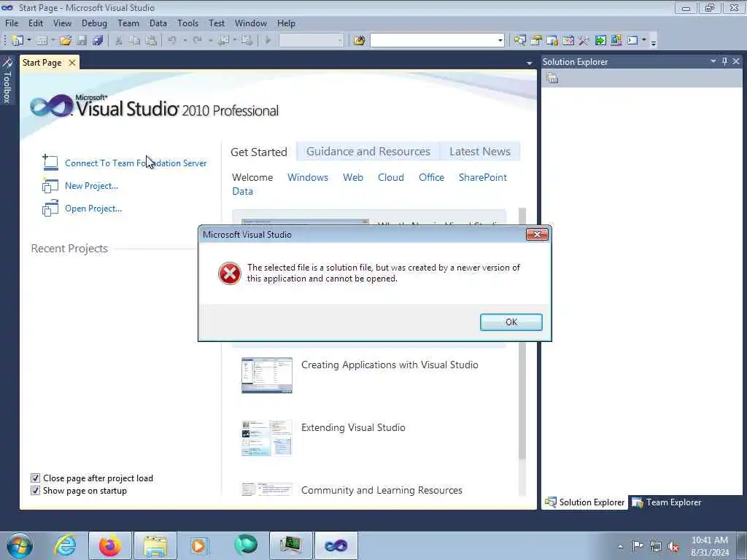Image resolution: width=747 pixels, height=560 pixels.
Task: Click the Find in Files binoculars icon
Action: pos(359,41)
